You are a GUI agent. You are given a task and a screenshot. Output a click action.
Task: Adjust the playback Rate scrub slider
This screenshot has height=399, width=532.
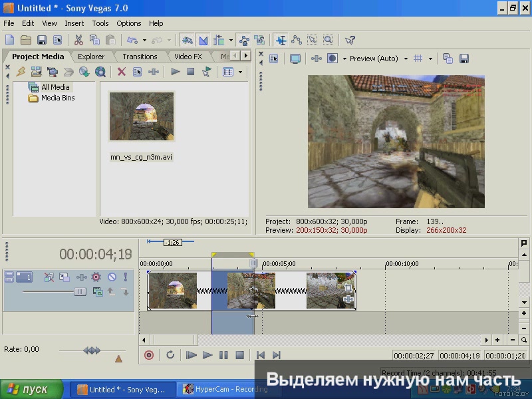[92, 350]
